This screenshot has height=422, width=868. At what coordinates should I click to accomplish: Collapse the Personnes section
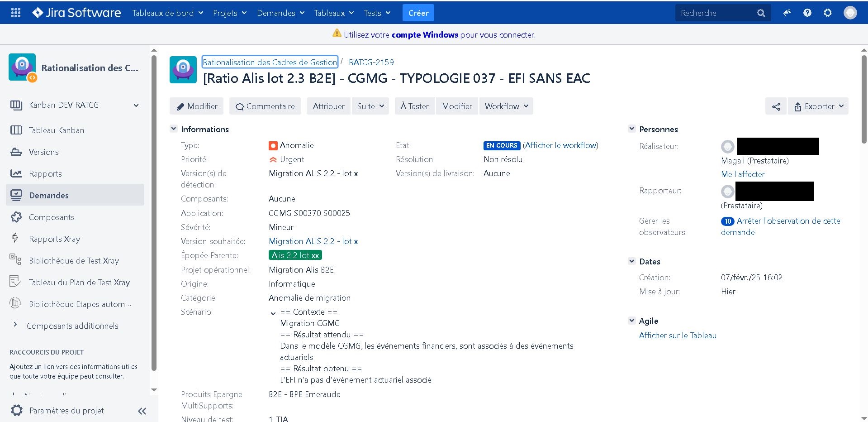tap(632, 129)
